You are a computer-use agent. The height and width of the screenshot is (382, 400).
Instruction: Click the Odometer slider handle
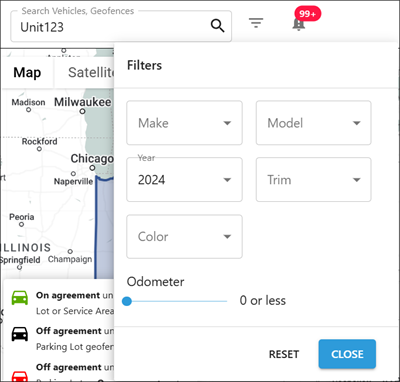[x=127, y=301]
